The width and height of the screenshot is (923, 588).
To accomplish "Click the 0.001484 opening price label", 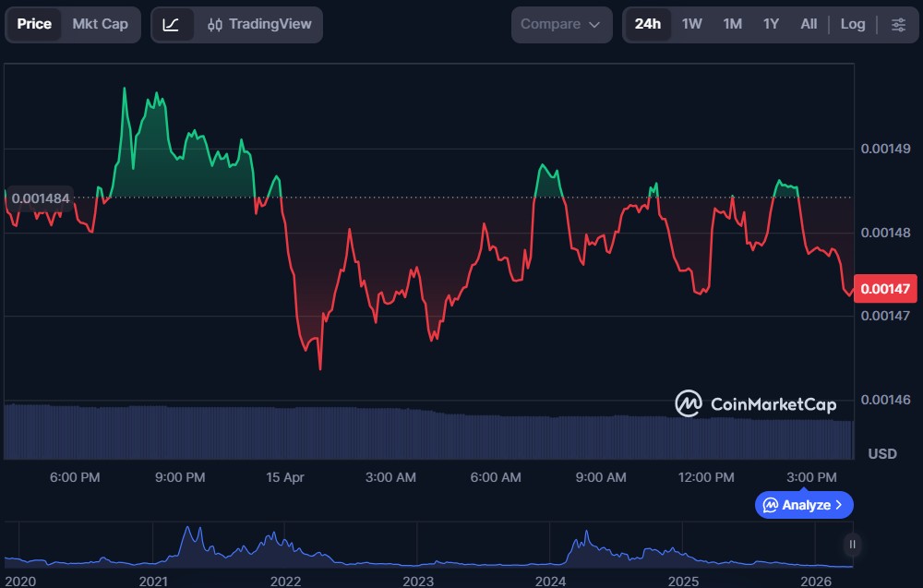I will pos(41,198).
